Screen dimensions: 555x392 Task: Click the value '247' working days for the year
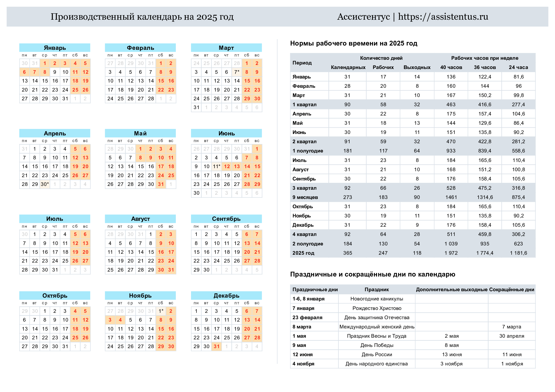(x=383, y=253)
